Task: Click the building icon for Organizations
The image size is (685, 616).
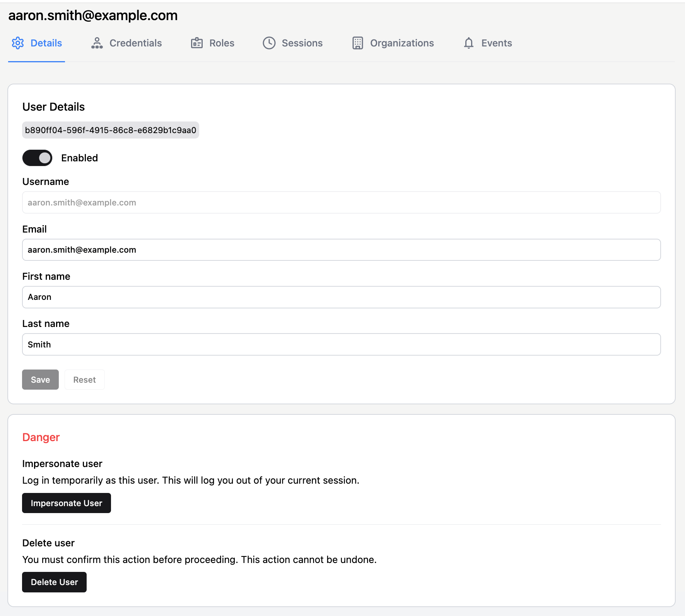Action: pos(357,43)
